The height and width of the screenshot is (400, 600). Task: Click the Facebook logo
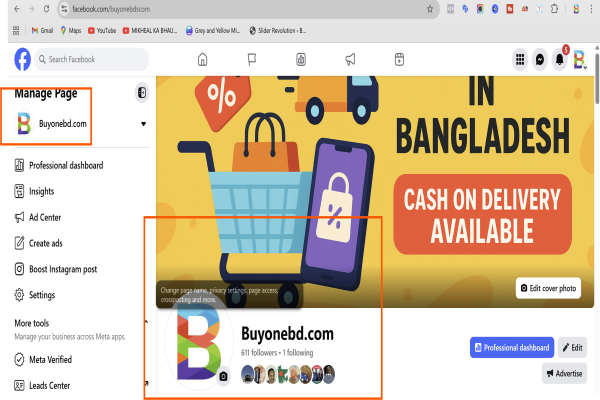point(22,60)
